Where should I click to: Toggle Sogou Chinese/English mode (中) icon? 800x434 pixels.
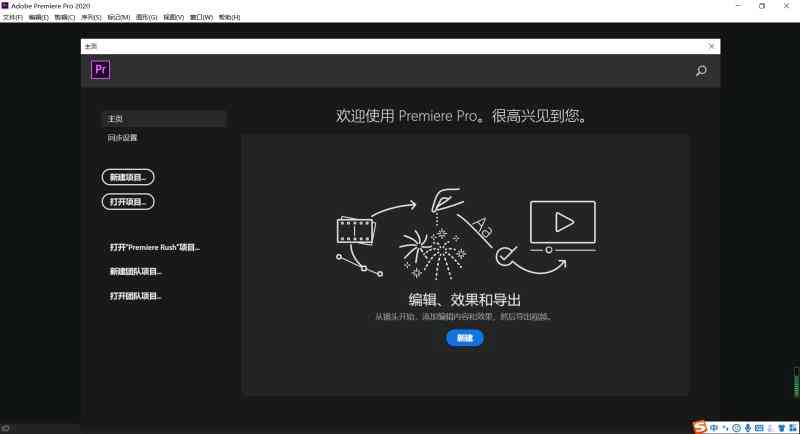point(713,428)
